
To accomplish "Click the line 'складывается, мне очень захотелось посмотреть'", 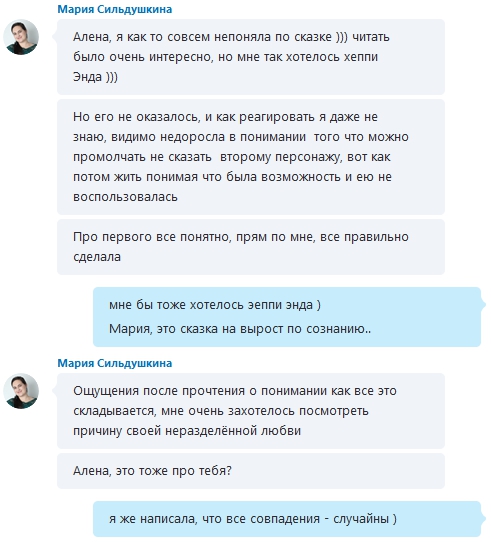I will coord(221,411).
